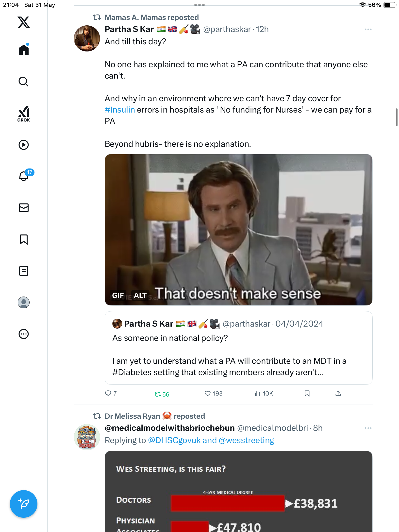Open the video play icon in sidebar

click(x=24, y=145)
